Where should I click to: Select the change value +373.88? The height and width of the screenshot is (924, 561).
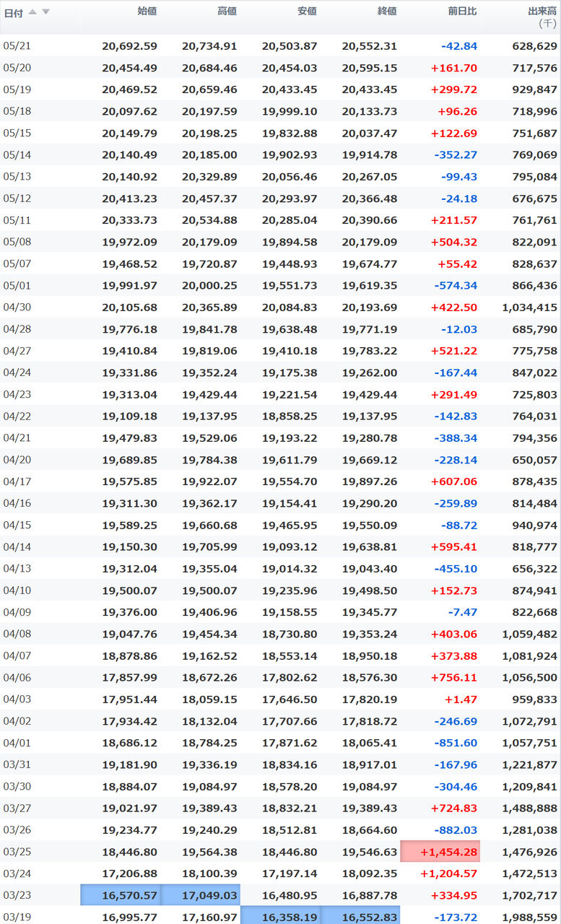point(454,655)
